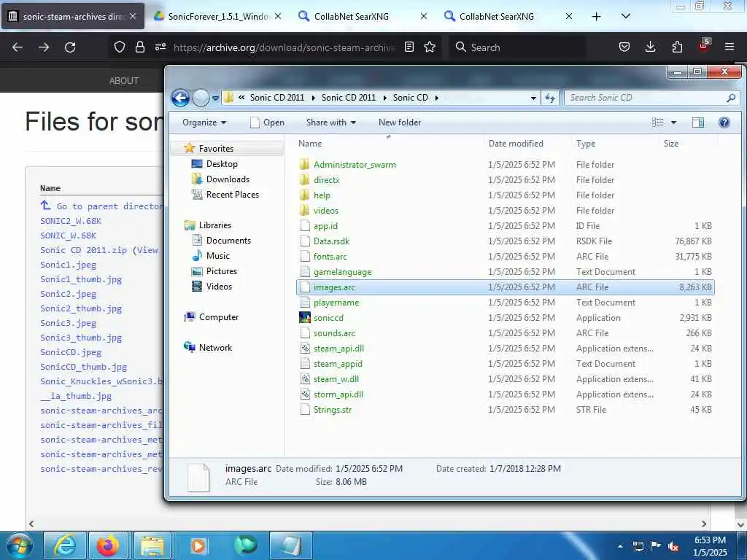747x560 pixels.
Task: Close the sonic-steam-archives tab
Action: pyautogui.click(x=133, y=16)
